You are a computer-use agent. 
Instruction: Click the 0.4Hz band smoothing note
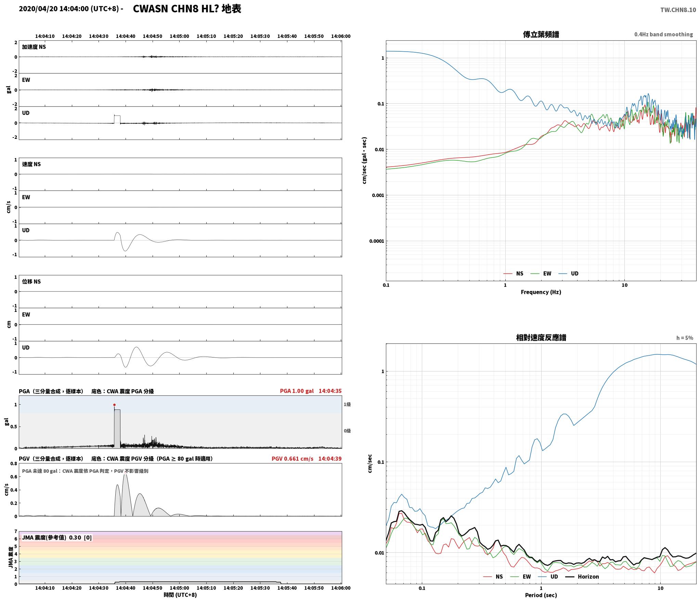click(663, 34)
